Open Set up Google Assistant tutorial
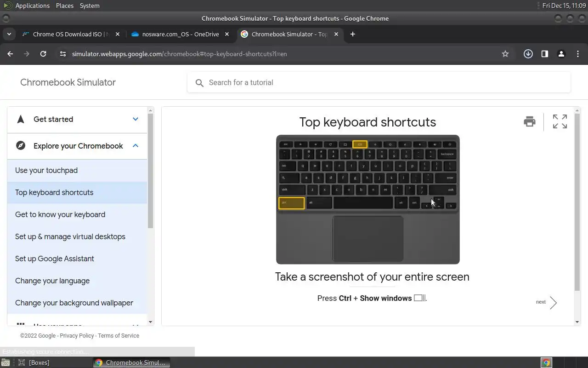 click(77, 259)
